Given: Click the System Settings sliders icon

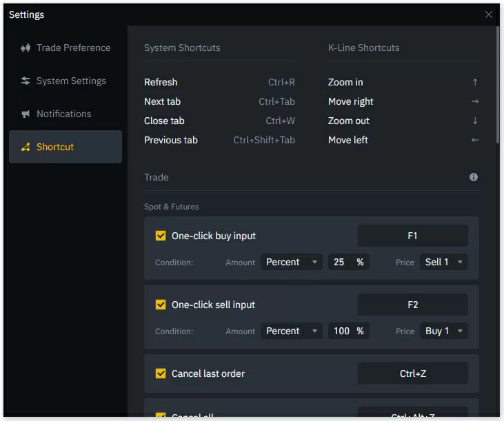Looking at the screenshot, I should point(26,81).
